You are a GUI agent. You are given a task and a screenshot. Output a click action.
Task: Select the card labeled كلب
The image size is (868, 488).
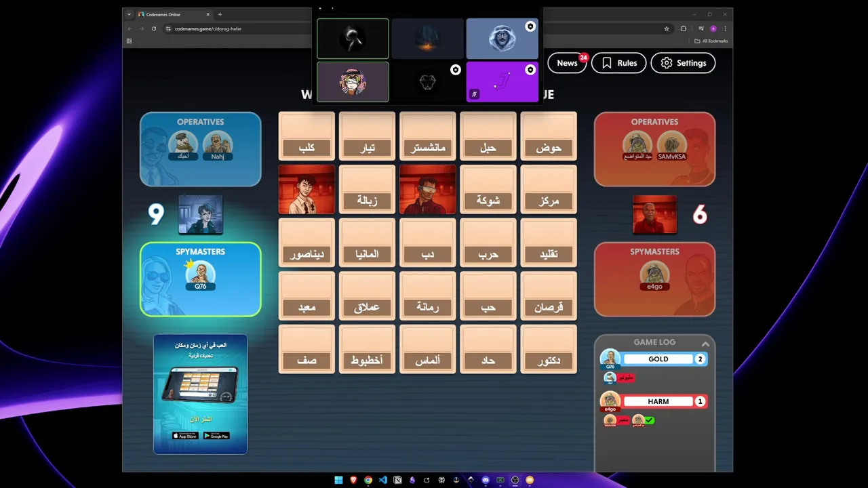[x=307, y=136]
